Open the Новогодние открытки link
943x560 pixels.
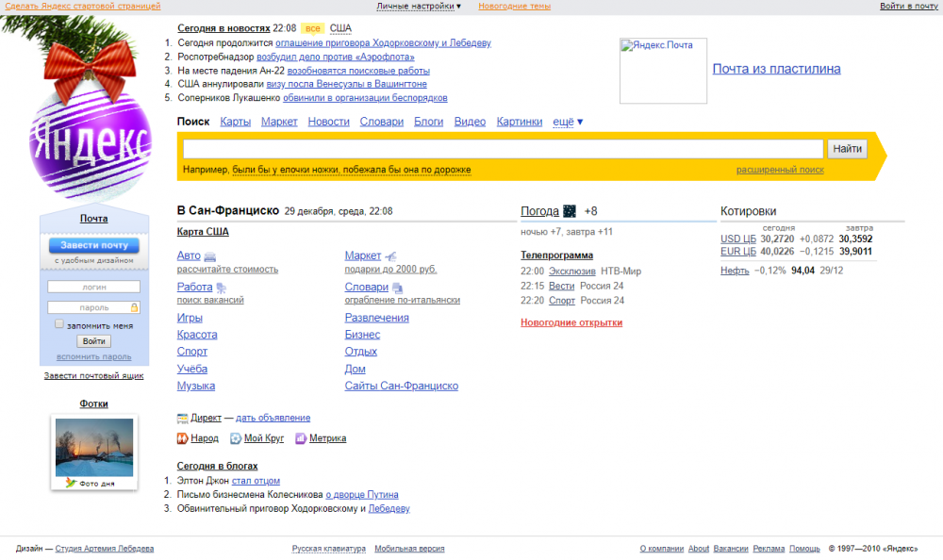point(571,322)
